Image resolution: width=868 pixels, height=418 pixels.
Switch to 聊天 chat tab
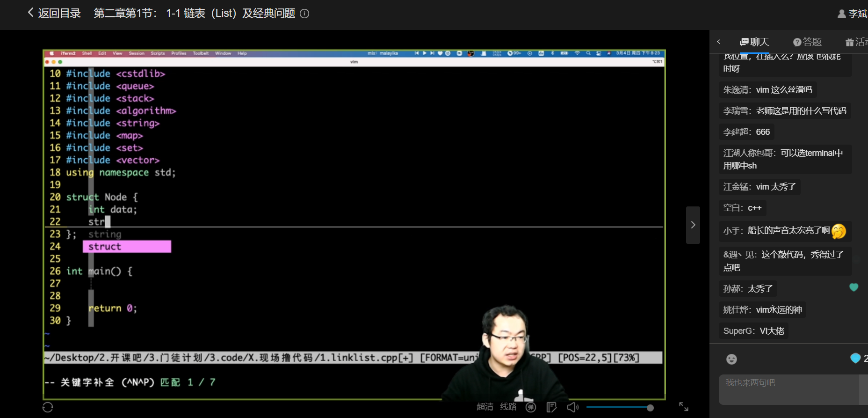coord(754,42)
